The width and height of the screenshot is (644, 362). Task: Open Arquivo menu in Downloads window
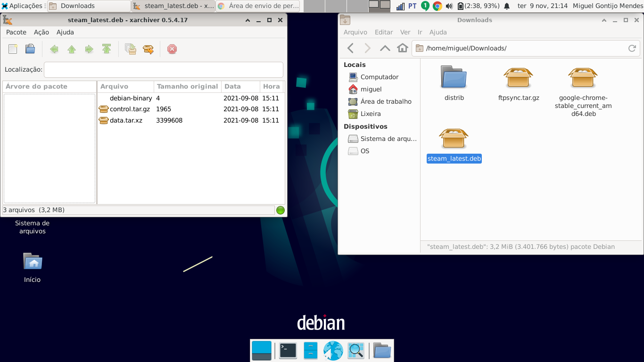pyautogui.click(x=355, y=32)
